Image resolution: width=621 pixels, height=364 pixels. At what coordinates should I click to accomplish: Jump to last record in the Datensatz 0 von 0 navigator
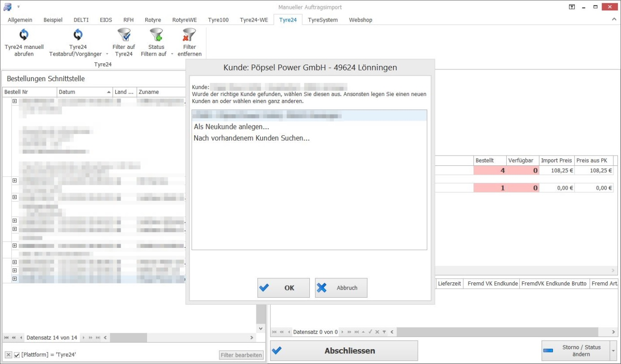point(357,332)
